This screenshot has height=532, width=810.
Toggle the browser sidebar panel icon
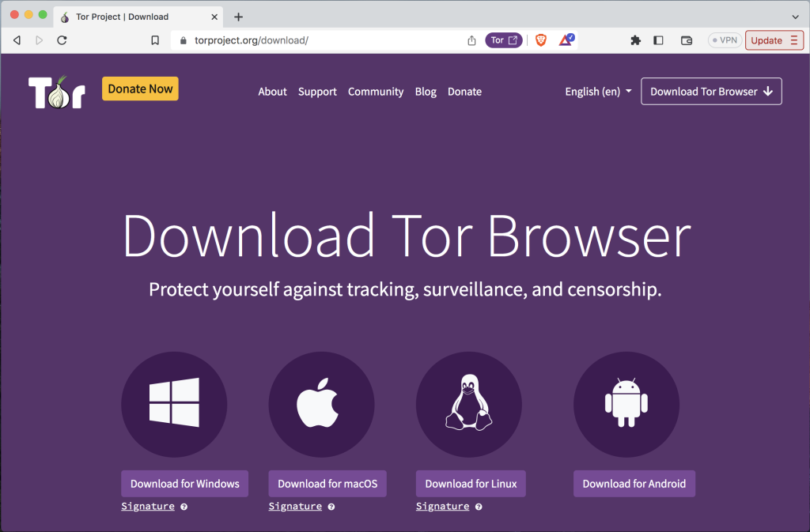tap(658, 40)
